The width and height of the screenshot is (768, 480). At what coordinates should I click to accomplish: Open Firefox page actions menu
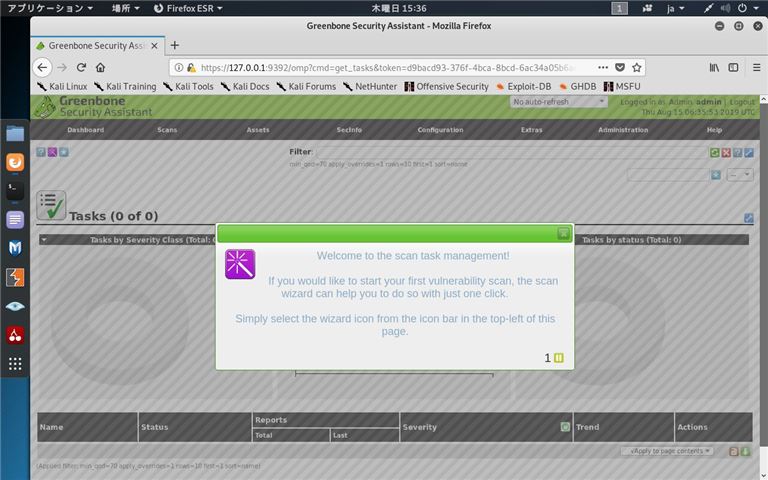point(603,68)
